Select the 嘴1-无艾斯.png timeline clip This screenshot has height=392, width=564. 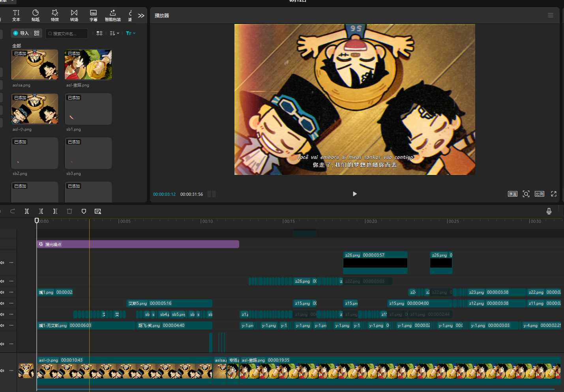pyautogui.click(x=86, y=325)
